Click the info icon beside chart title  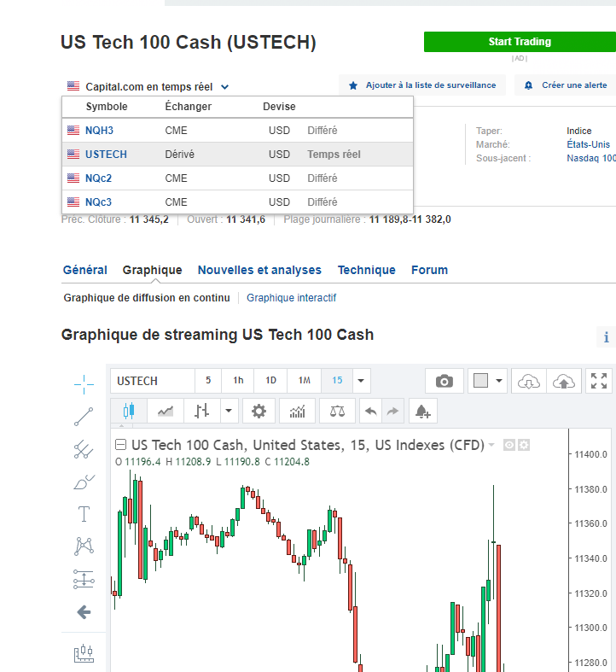coord(606,337)
